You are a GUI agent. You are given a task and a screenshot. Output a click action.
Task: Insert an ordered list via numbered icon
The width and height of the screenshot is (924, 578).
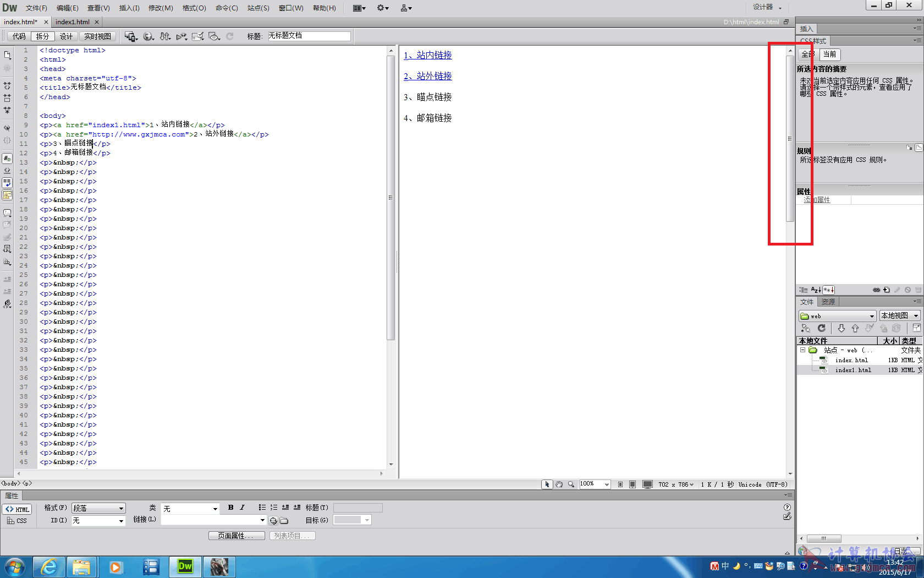(274, 508)
